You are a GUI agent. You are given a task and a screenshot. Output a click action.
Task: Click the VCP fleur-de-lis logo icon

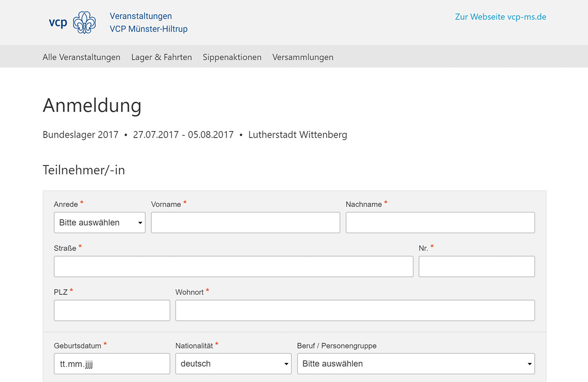84,23
